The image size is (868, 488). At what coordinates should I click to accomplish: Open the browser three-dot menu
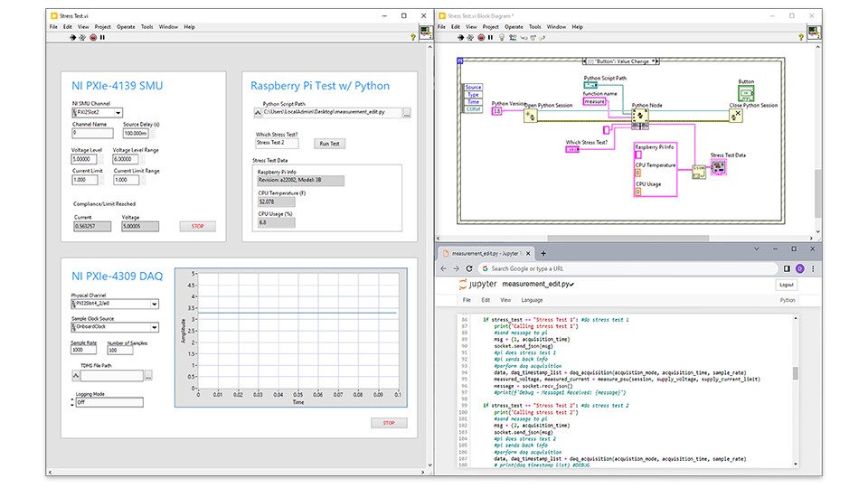[x=813, y=268]
